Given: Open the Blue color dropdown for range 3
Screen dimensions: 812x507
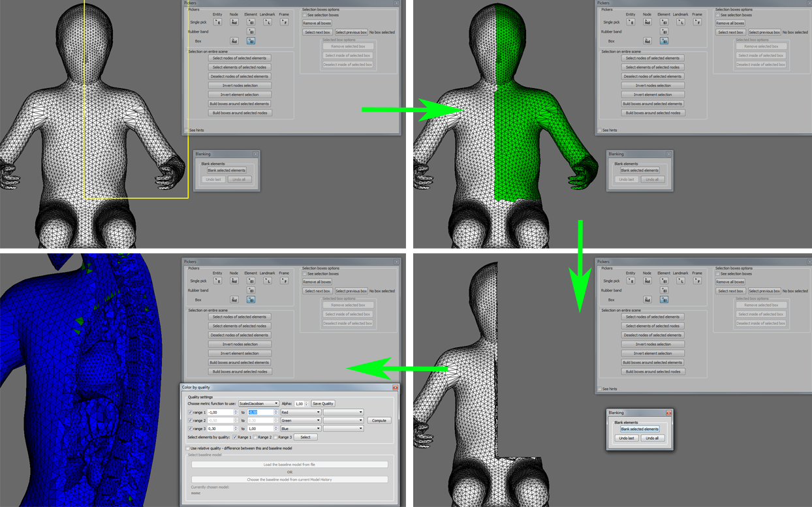Looking at the screenshot, I should pos(300,429).
